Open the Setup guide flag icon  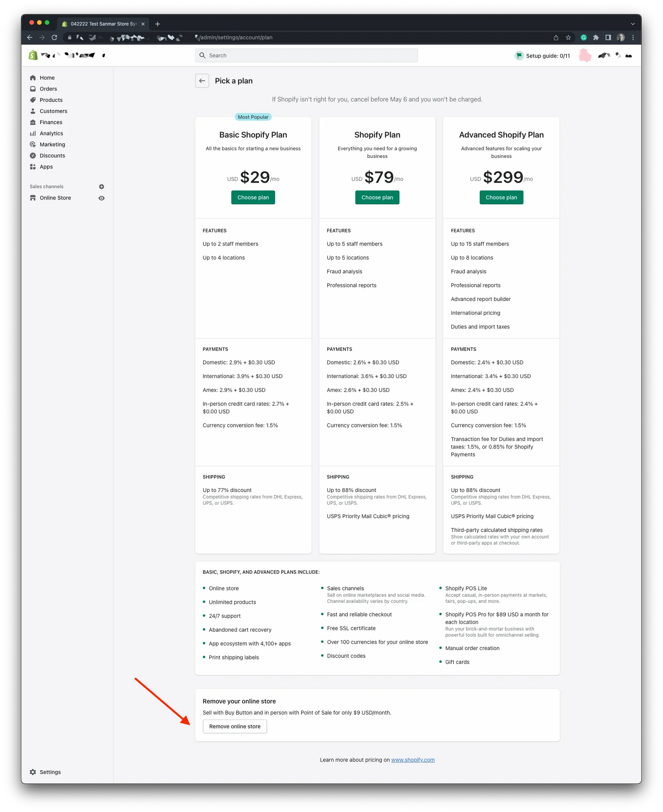point(519,55)
